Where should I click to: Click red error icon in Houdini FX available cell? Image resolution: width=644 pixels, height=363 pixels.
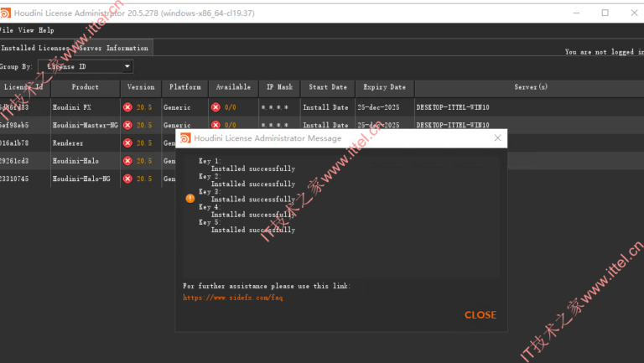(x=216, y=107)
